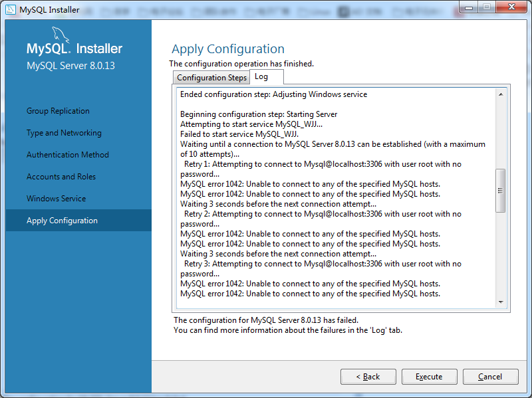This screenshot has height=398, width=532.
Task: Click the 'Attempting to start service MySQL_WJJ...' line
Action: point(251,124)
